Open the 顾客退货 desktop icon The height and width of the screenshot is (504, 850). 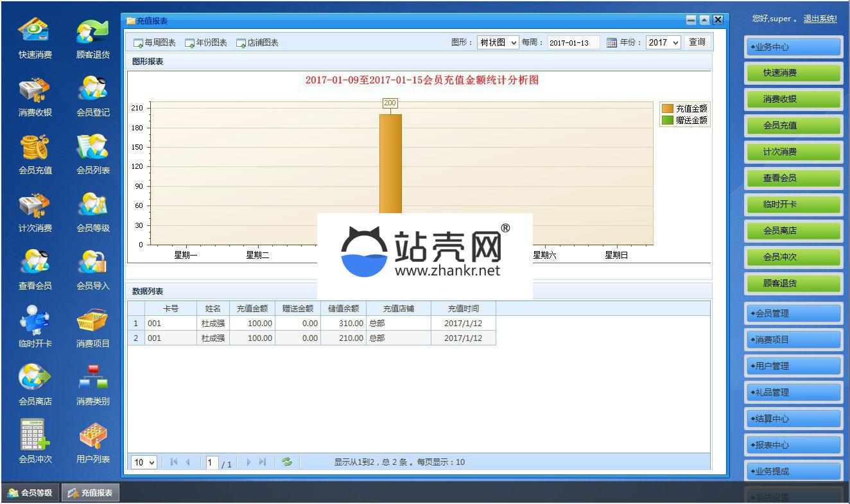tap(92, 33)
